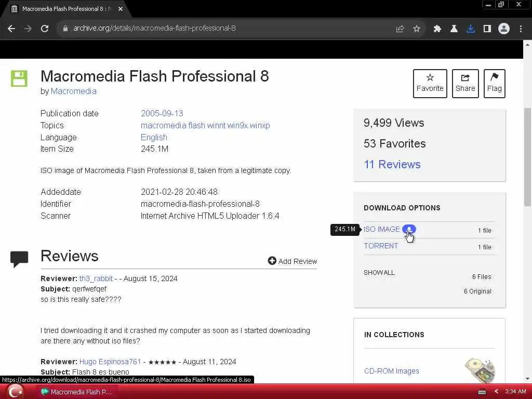Click the CD-ROM Images collection thumbnail
Screen dimensions: 532x399
480,370
